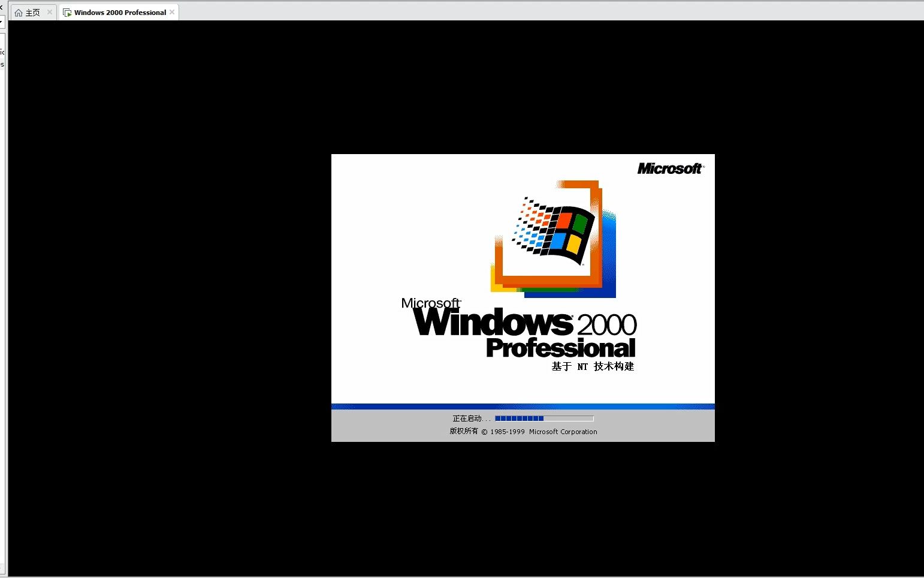Click the Professional edition text
The image size is (924, 578).
[x=560, y=348]
